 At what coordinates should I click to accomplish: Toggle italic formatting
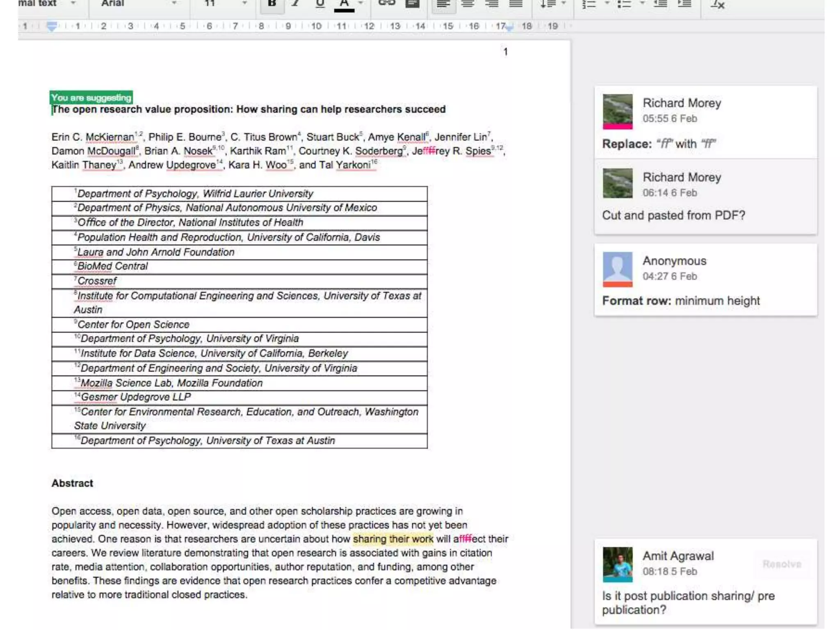(295, 4)
